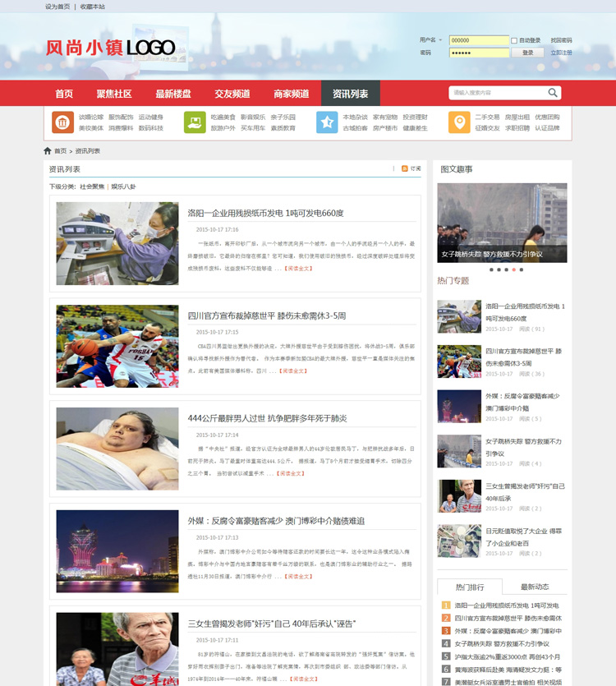Click the username input field

pyautogui.click(x=479, y=40)
